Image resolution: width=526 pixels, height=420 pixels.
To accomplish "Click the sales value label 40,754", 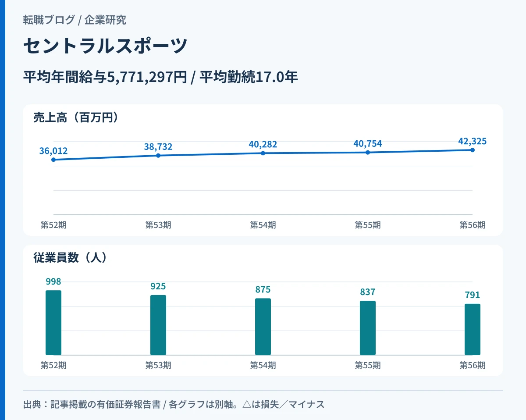I will click(x=368, y=144).
